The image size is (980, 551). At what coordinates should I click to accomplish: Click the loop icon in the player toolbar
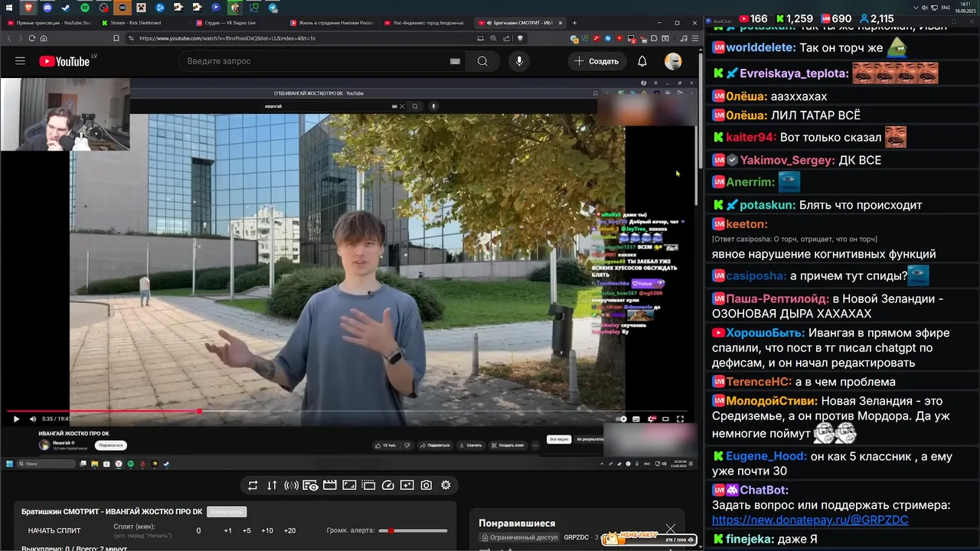click(x=253, y=485)
